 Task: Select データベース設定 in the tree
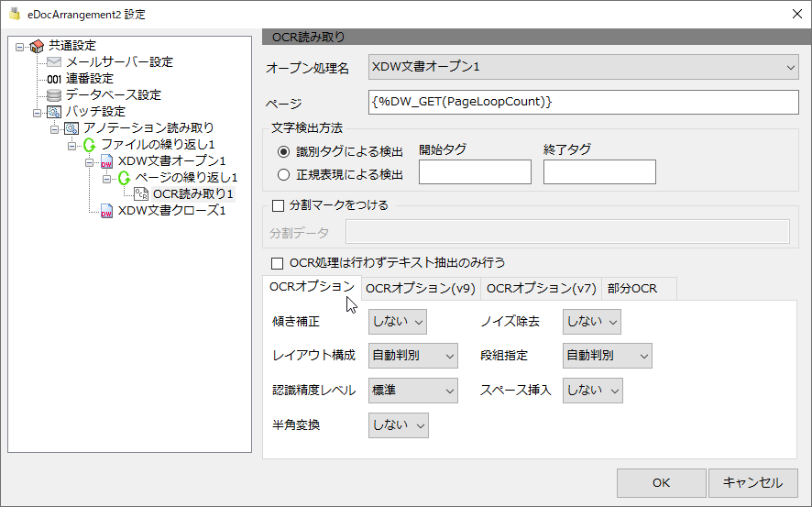114,95
